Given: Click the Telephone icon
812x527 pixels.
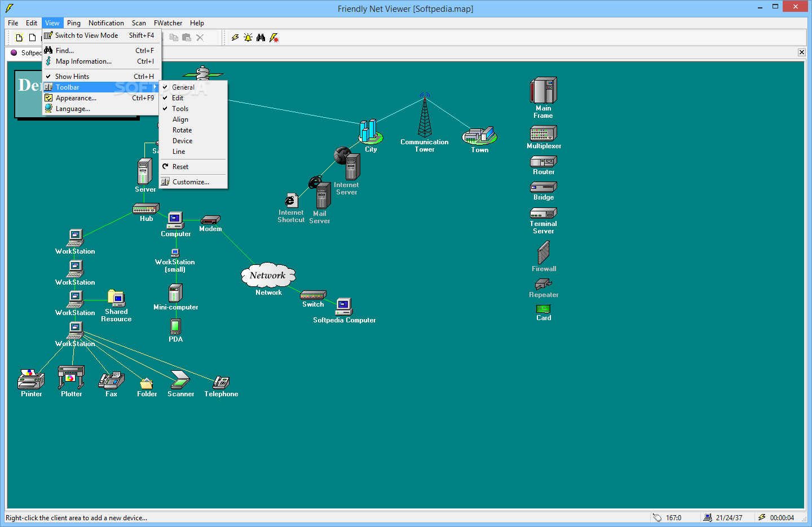Looking at the screenshot, I should click(221, 383).
